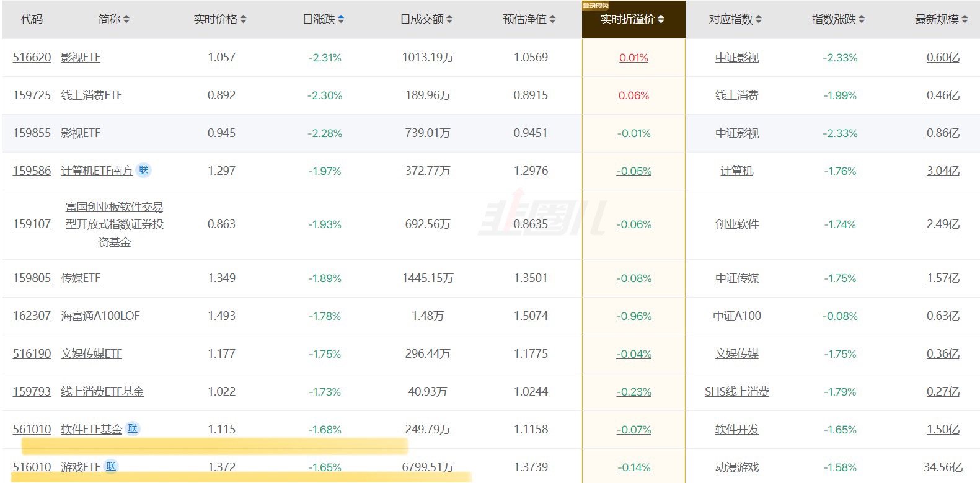Open 海富通A100LOF fund name link
The height and width of the screenshot is (483, 980).
[100, 316]
